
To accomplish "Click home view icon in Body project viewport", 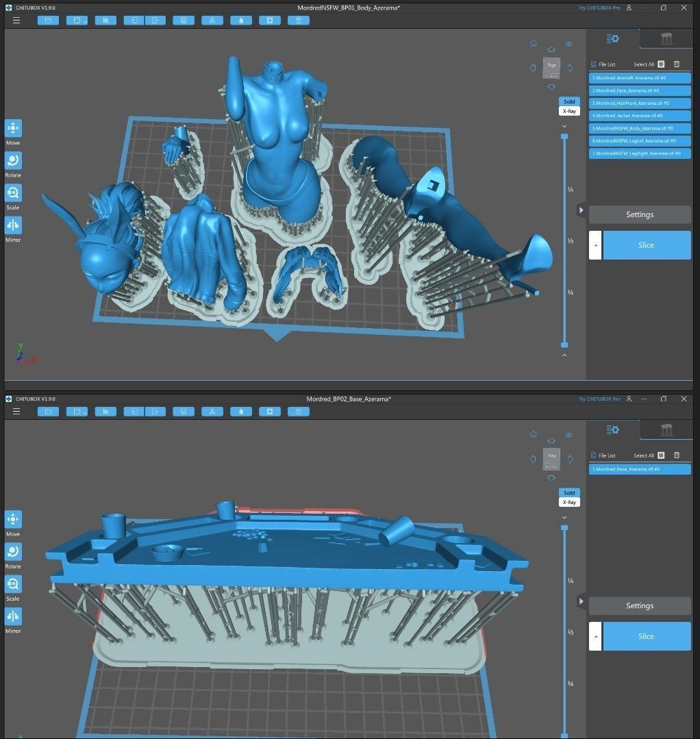I will (533, 43).
